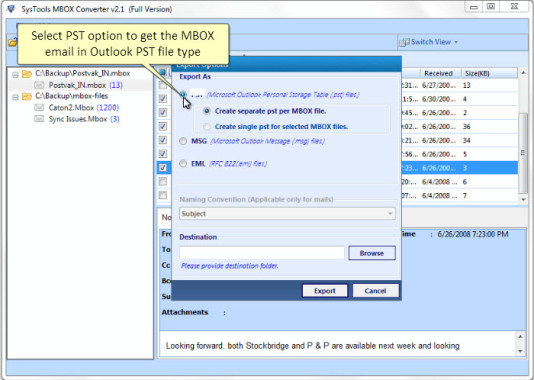Select the MSG export option
Viewport: 534px width, 380px height.
(183, 141)
